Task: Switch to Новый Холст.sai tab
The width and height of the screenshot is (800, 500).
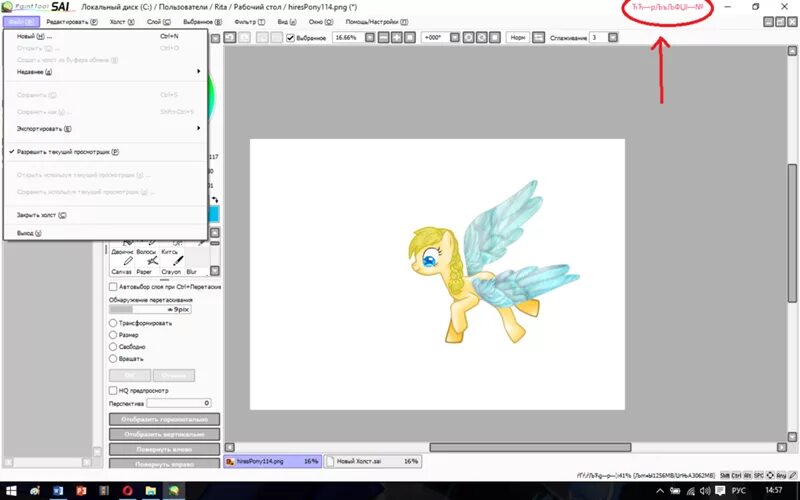Action: [372, 461]
